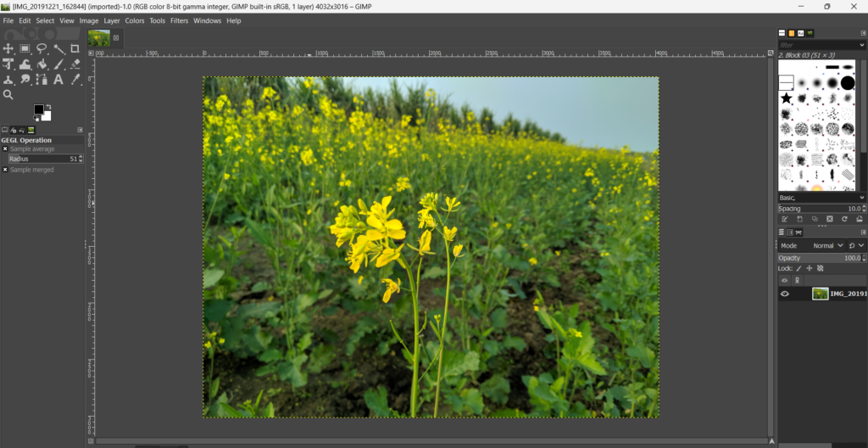
Task: Expand the Basic brush tag dropdown
Action: coord(861,198)
